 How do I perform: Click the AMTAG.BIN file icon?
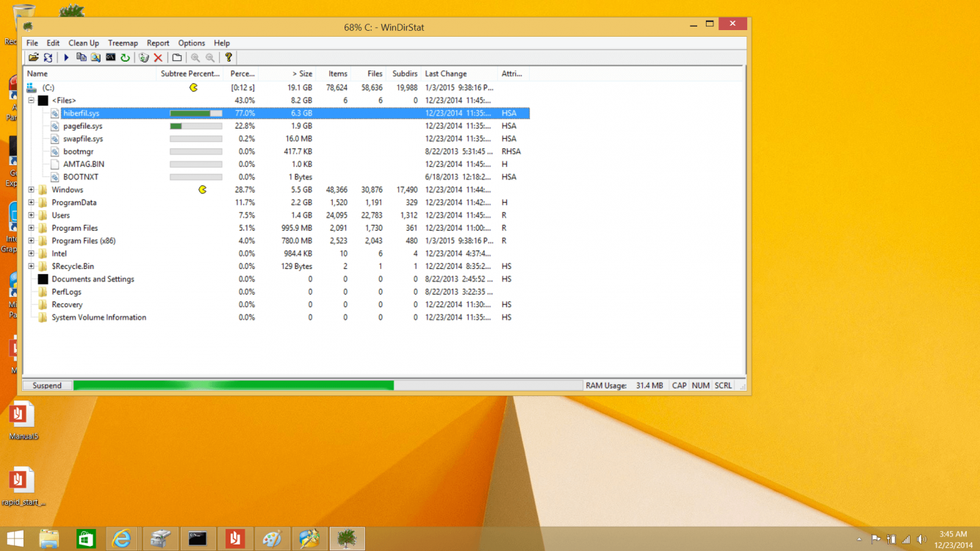(55, 165)
